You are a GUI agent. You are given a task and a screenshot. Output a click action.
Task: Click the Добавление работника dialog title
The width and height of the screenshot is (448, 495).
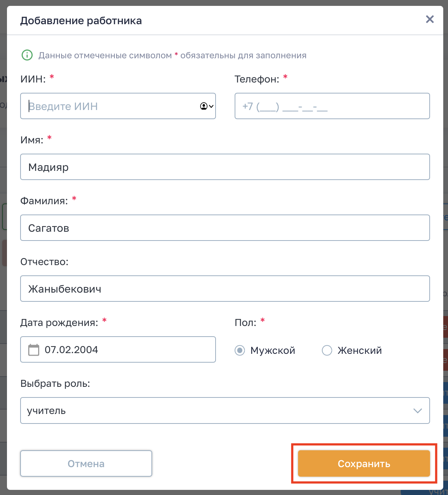click(x=81, y=21)
